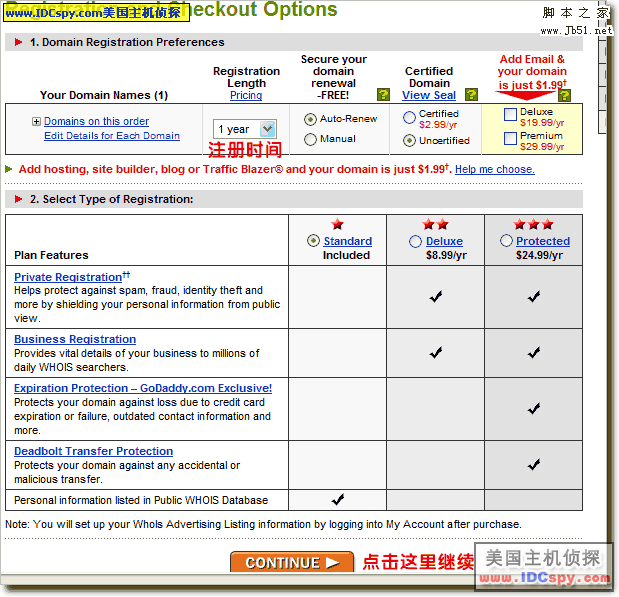This screenshot has width=619, height=597.
Task: Open Edit Details for Each Domain link
Action: (x=112, y=136)
